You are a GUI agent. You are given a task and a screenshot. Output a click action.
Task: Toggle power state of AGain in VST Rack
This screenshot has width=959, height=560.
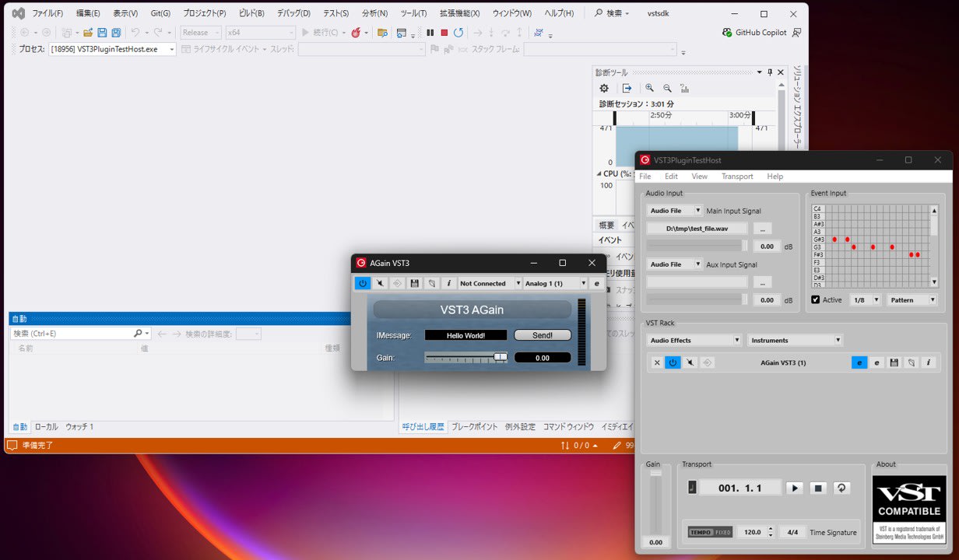point(673,362)
